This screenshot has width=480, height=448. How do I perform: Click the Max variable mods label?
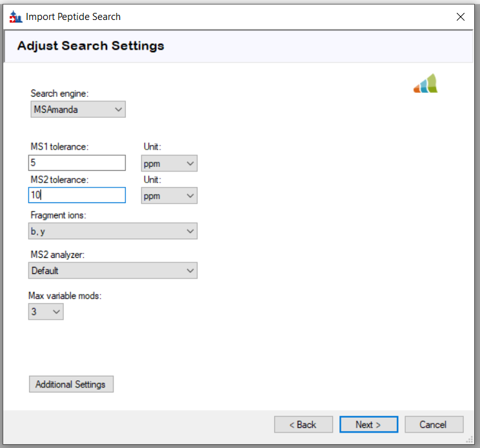click(65, 295)
